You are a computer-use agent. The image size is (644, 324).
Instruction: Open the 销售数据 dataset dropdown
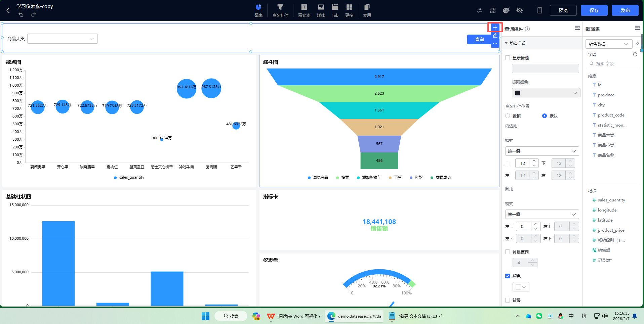tap(609, 44)
